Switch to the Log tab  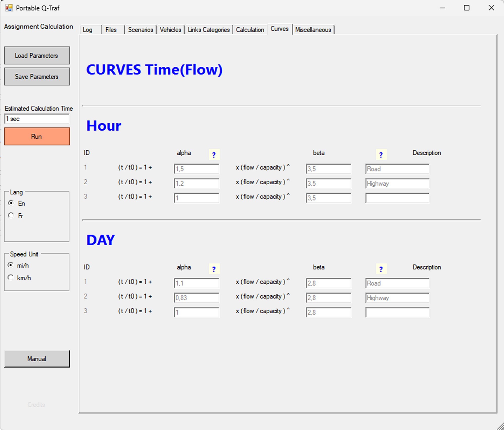coord(87,30)
